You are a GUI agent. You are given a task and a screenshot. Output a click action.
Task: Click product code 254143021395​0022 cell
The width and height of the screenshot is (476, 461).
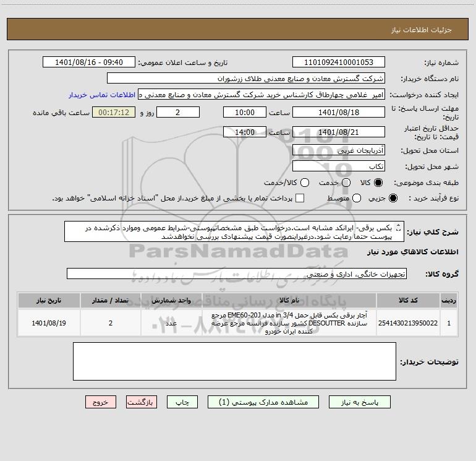408,323
